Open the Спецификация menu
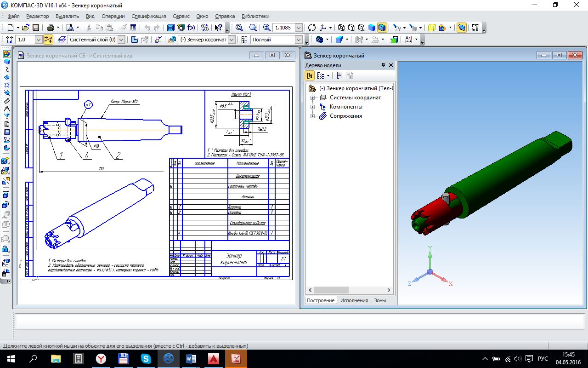The height and width of the screenshot is (368, 588). pyautogui.click(x=149, y=16)
